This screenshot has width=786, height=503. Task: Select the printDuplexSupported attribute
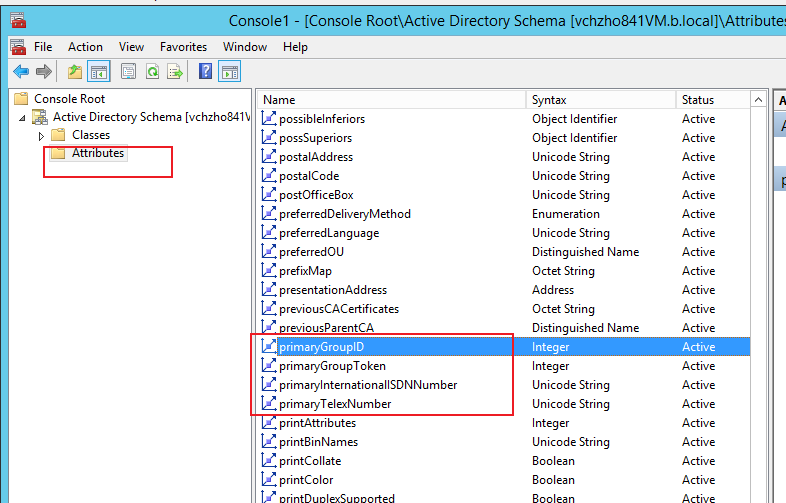coord(337,498)
